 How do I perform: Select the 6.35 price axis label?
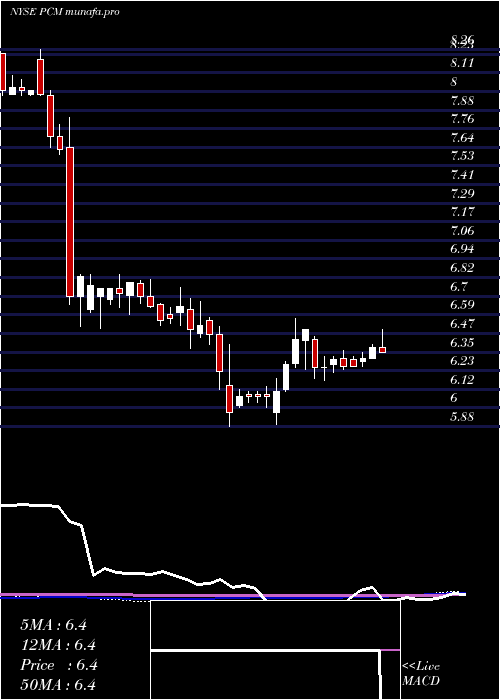(x=462, y=343)
